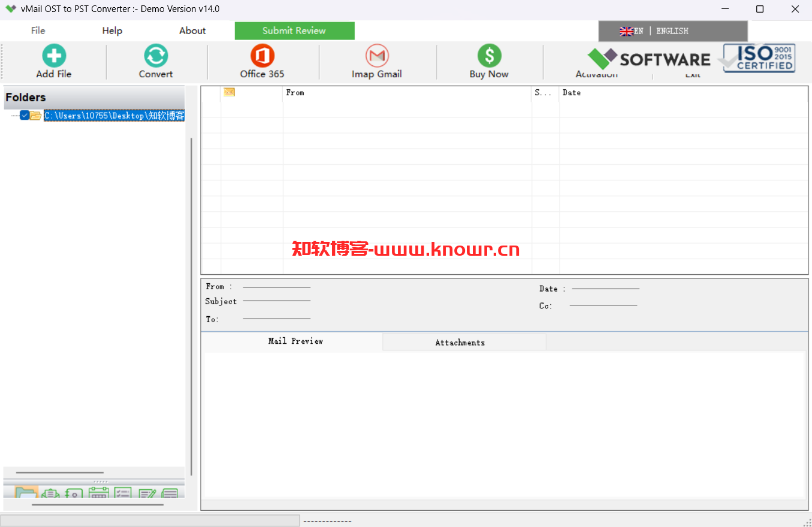Screen dimensions: 812x527
Task: Open the File menu
Action: pos(38,31)
